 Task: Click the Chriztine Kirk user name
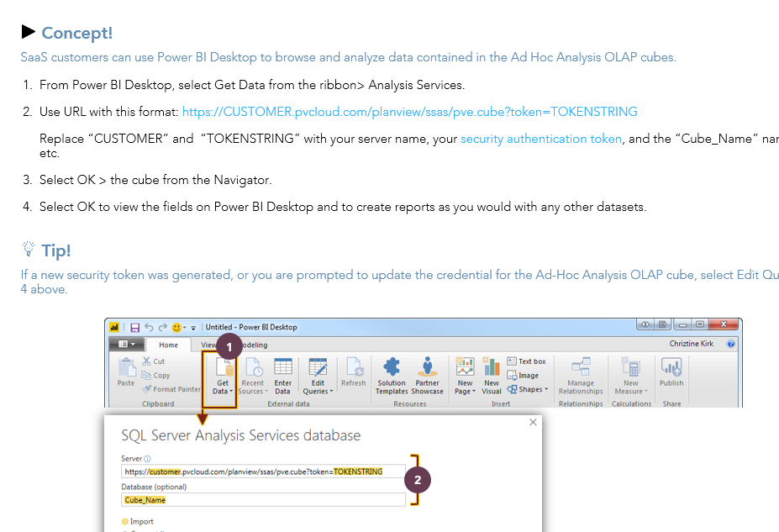(x=691, y=344)
